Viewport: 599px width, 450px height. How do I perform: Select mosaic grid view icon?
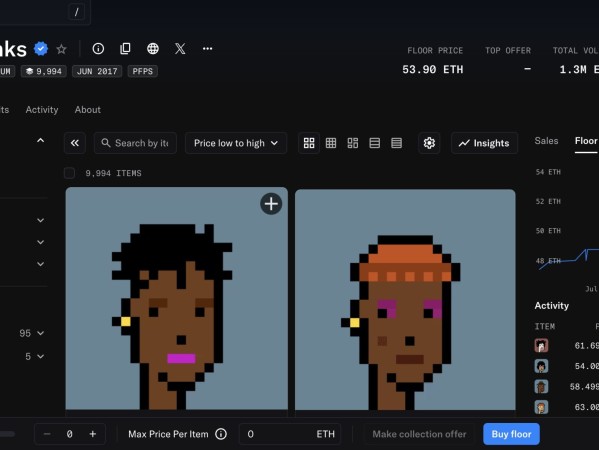coord(353,143)
